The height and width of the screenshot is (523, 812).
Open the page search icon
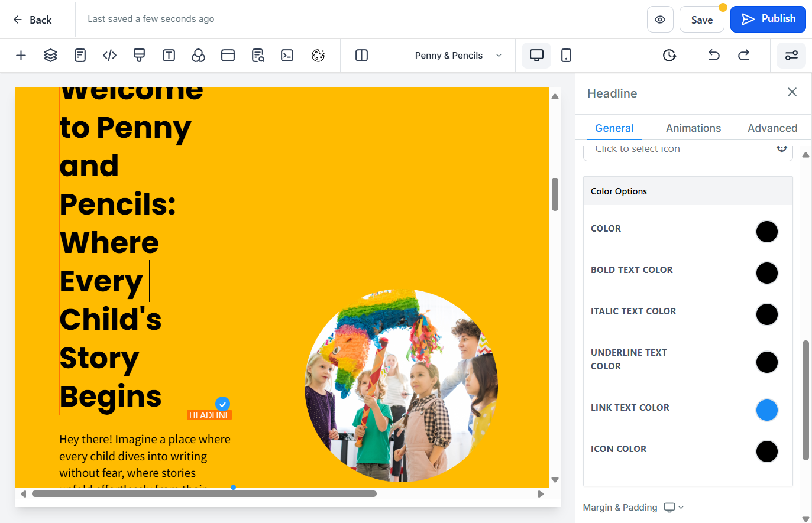click(258, 56)
